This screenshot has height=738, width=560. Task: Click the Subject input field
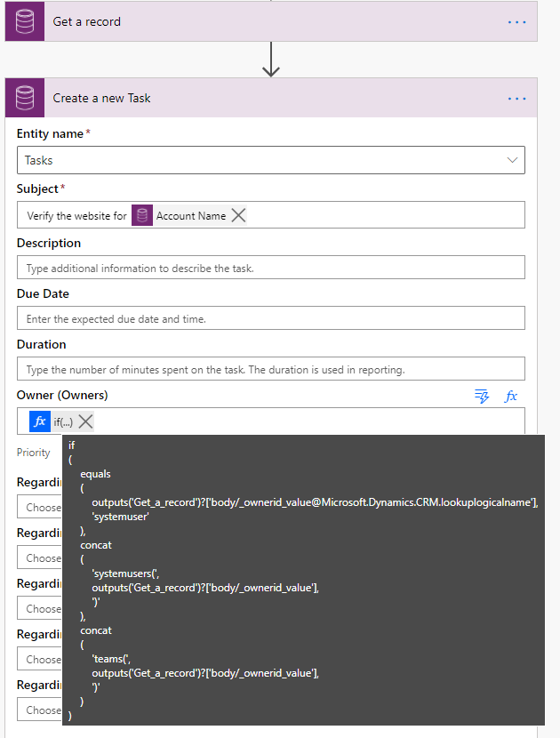(271, 215)
